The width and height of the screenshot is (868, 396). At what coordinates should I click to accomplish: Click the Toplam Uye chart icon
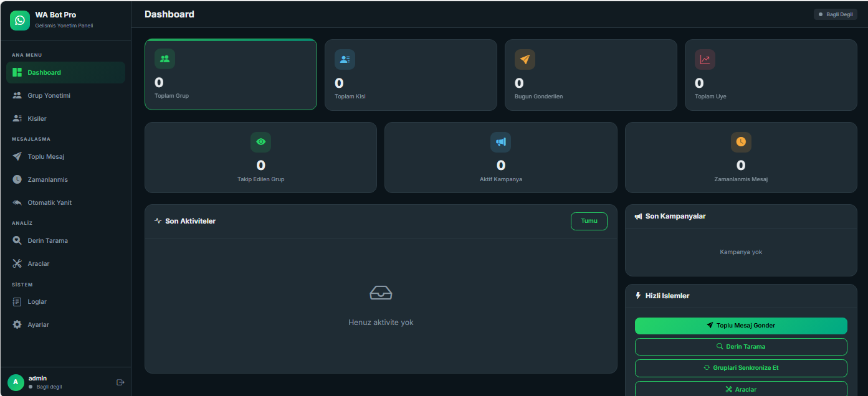(x=705, y=60)
